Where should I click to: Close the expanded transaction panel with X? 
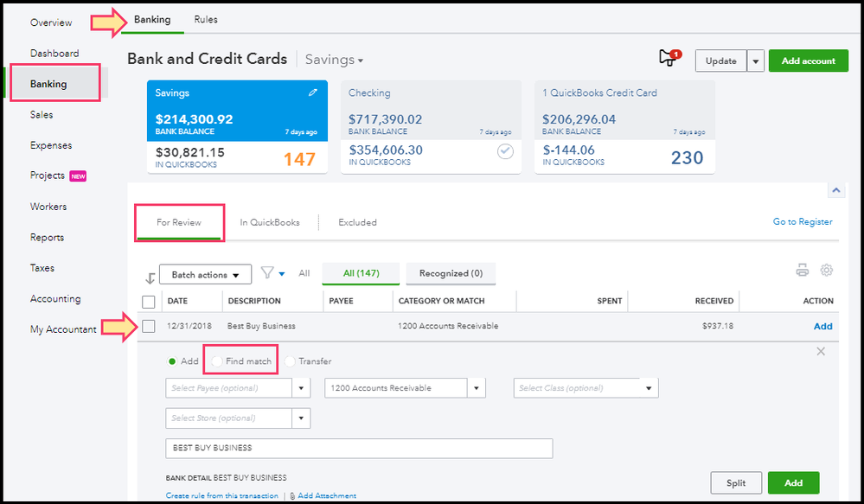pos(821,352)
